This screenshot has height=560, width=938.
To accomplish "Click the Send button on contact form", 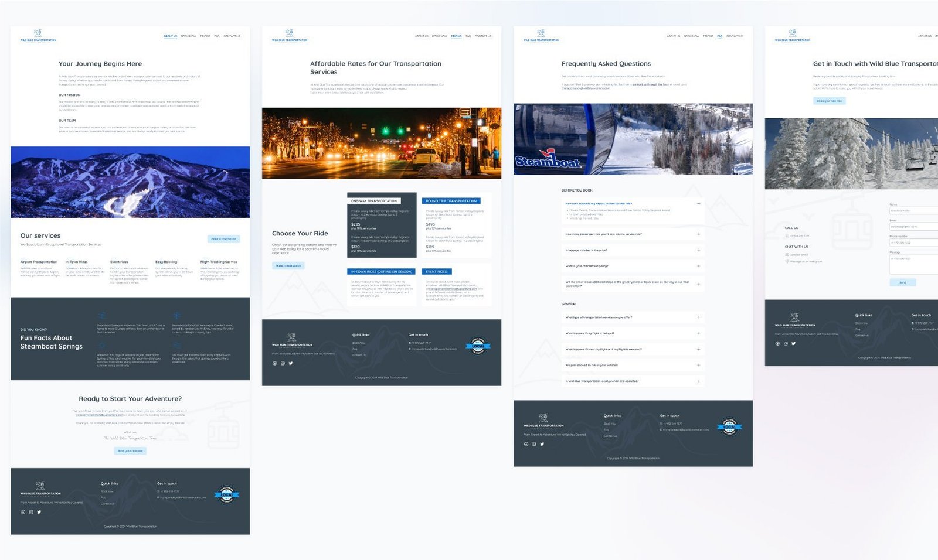I will 903,282.
